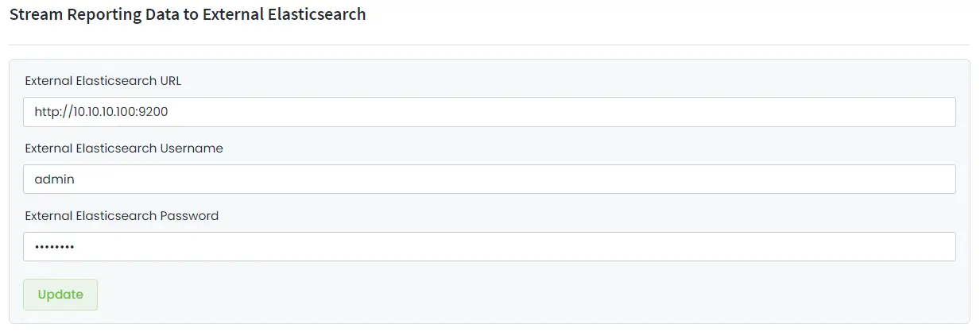Click the Stream Reporting Data page heading
The height and width of the screenshot is (332, 980).
tap(188, 14)
